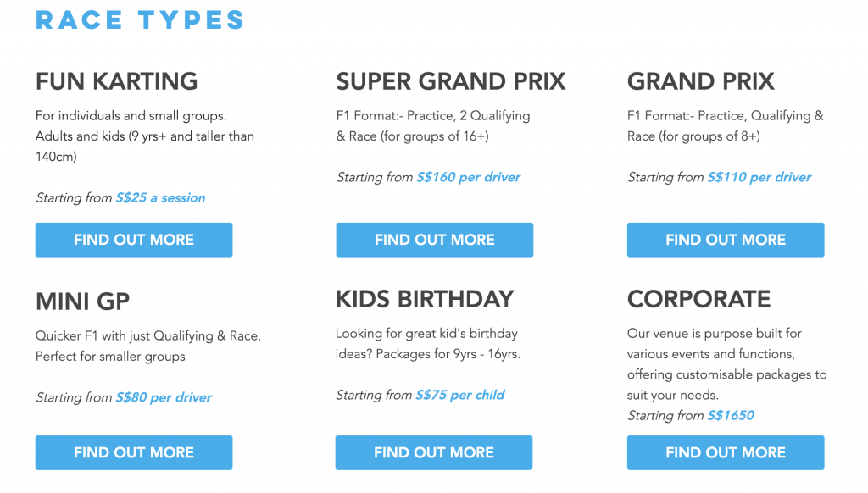868x493 pixels.
Task: Click the Grand Prix heading
Action: pos(700,81)
